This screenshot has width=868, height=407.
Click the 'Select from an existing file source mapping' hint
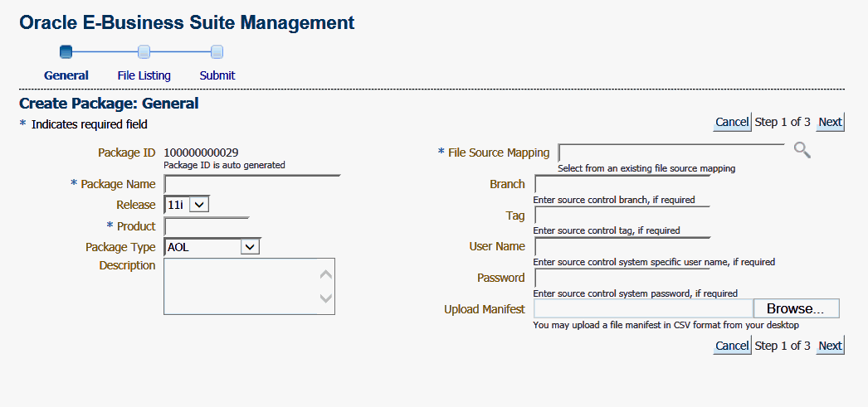(646, 168)
